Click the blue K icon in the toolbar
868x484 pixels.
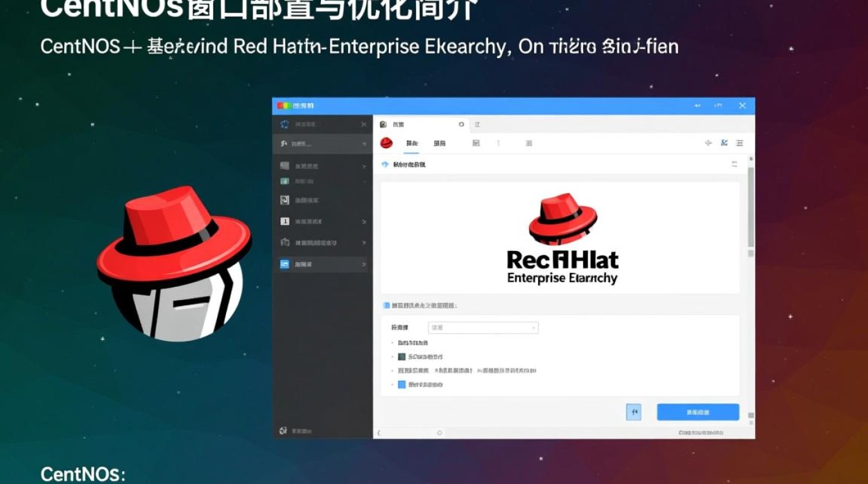pos(724,143)
